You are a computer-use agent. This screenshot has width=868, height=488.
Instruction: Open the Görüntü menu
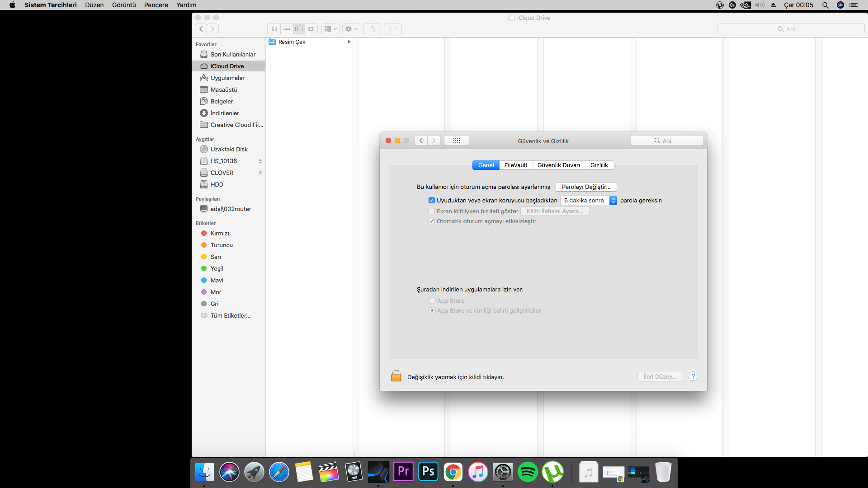124,5
